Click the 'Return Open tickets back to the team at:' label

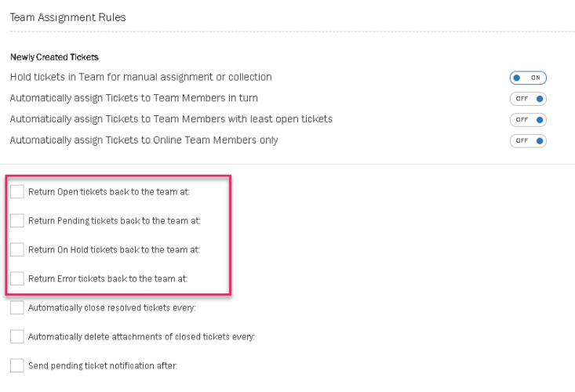[109, 192]
